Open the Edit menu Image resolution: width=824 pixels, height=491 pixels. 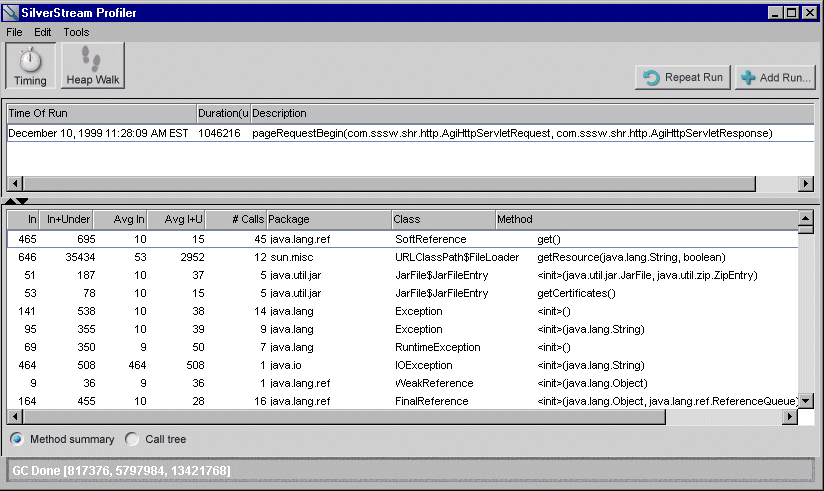[x=43, y=32]
